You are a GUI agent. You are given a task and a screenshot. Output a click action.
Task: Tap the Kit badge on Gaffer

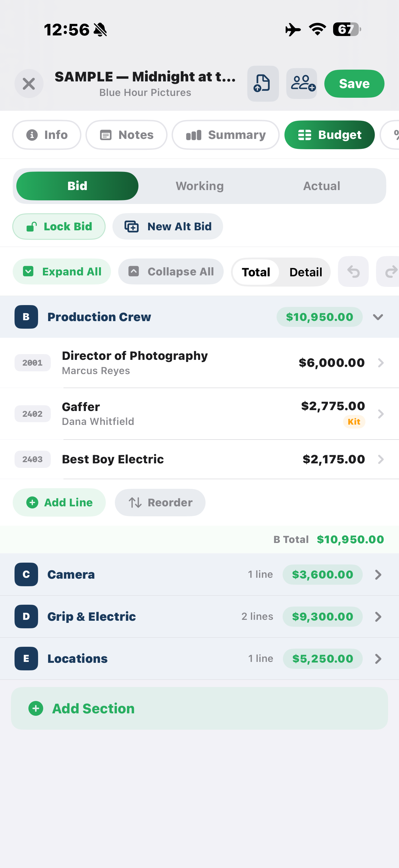coord(354,422)
